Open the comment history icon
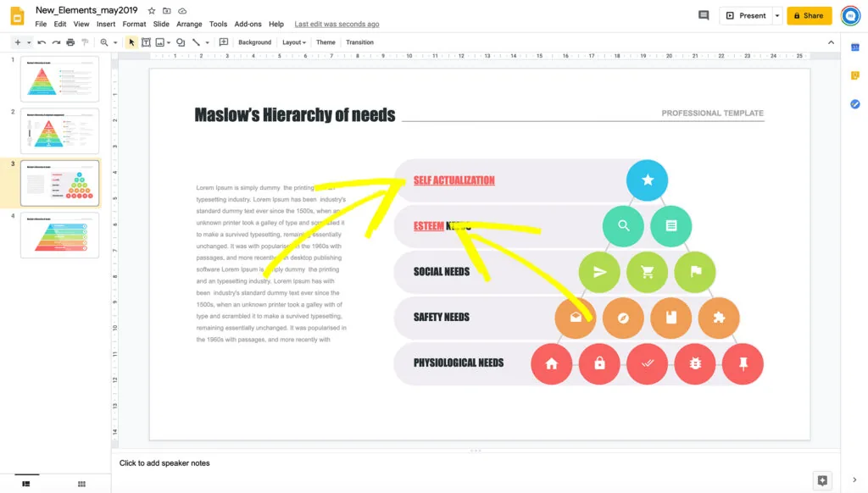 pos(704,15)
